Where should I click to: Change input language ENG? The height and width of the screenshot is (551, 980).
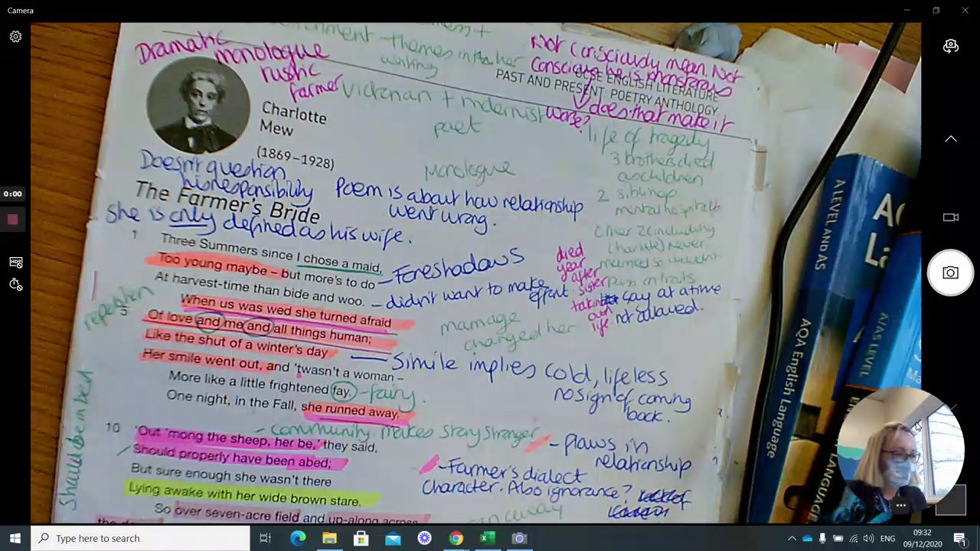[x=887, y=538]
